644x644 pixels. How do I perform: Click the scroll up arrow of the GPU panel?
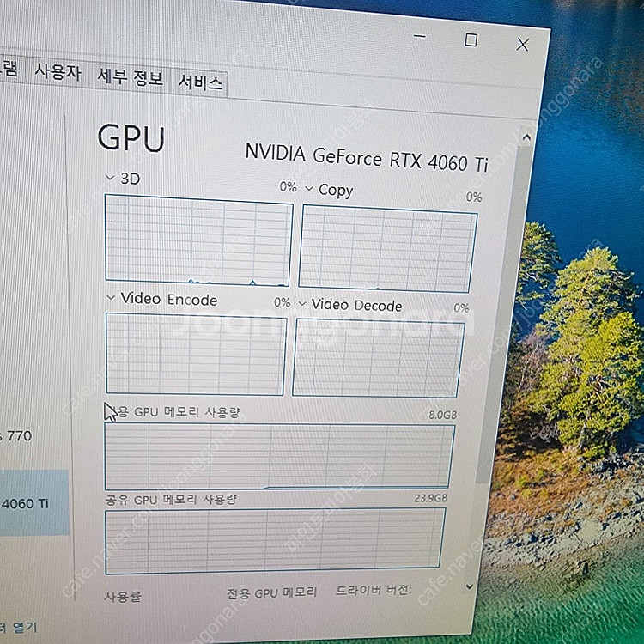(x=526, y=137)
